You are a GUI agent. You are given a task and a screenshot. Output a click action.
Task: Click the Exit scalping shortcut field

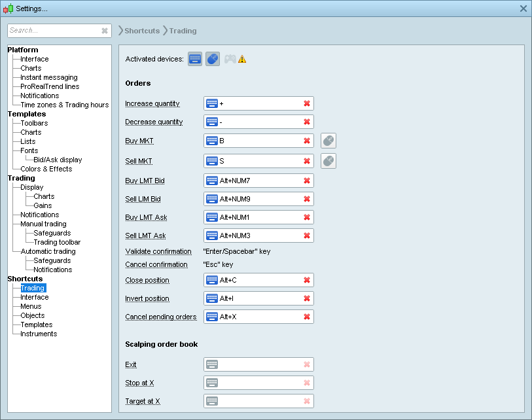[258, 364]
